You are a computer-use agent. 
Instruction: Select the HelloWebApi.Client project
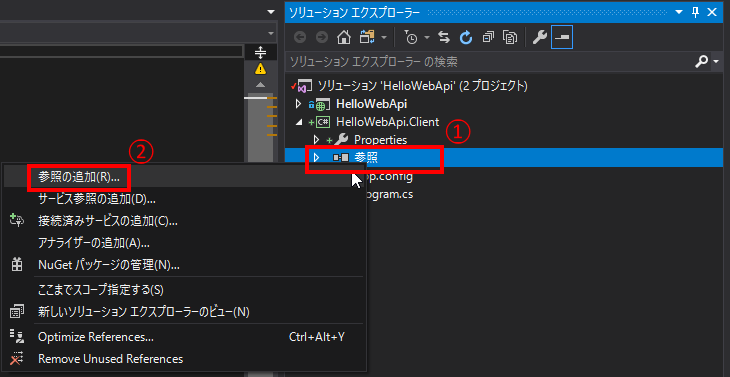click(x=387, y=122)
